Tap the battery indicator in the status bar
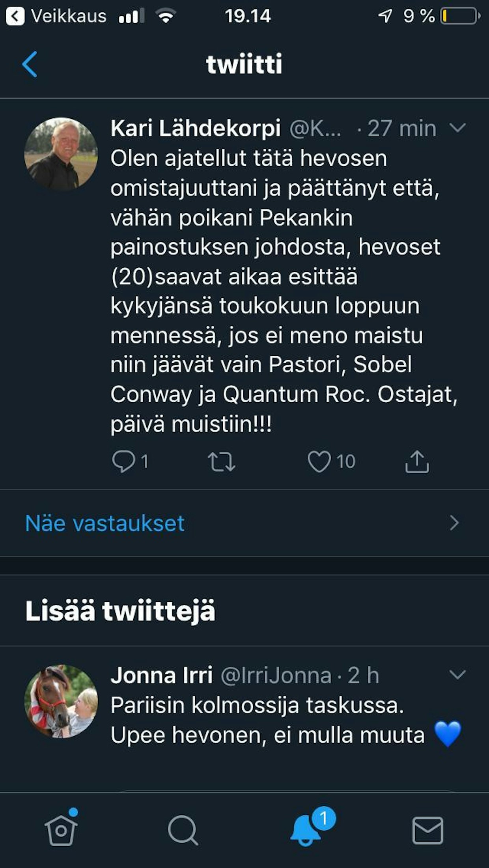 click(459, 17)
